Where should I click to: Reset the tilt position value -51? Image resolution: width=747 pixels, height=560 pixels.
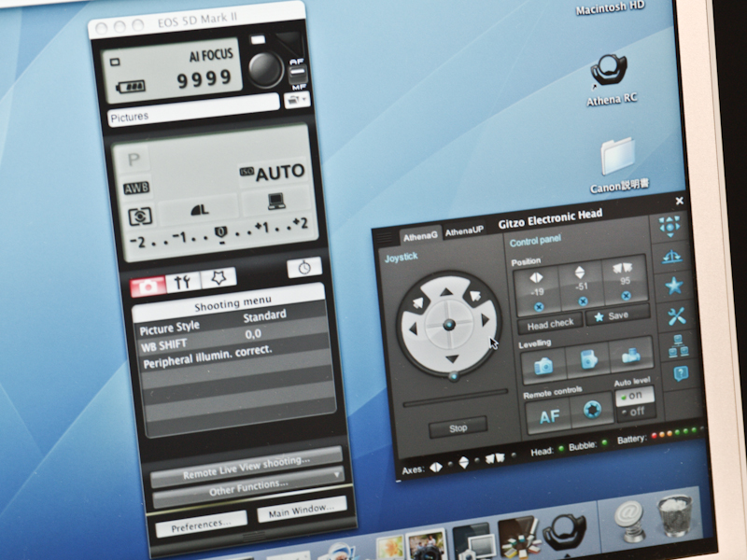[583, 301]
